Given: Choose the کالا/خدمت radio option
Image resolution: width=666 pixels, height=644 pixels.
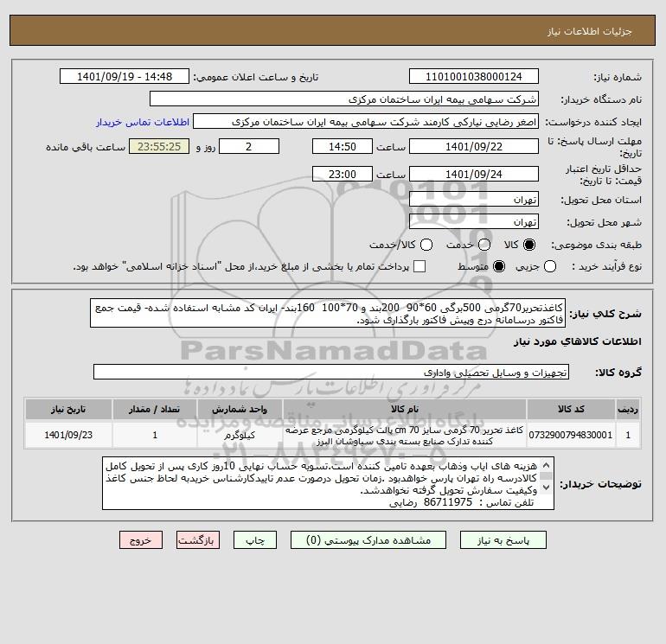Looking at the screenshot, I should (426, 245).
